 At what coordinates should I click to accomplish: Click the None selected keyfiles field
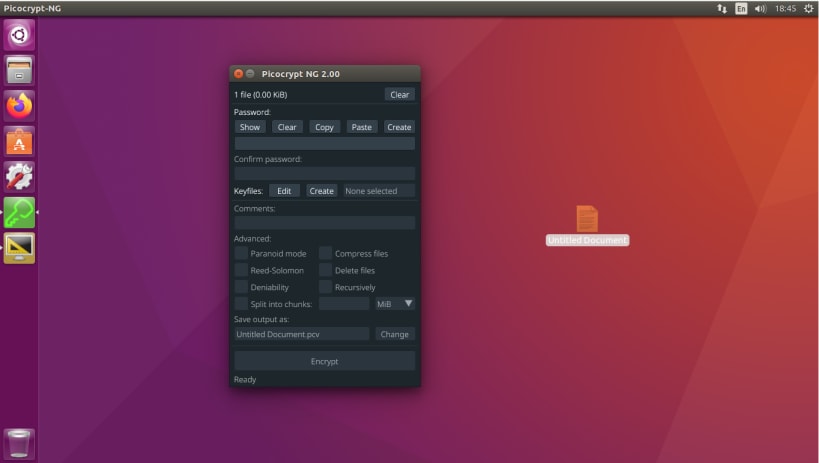(x=379, y=191)
